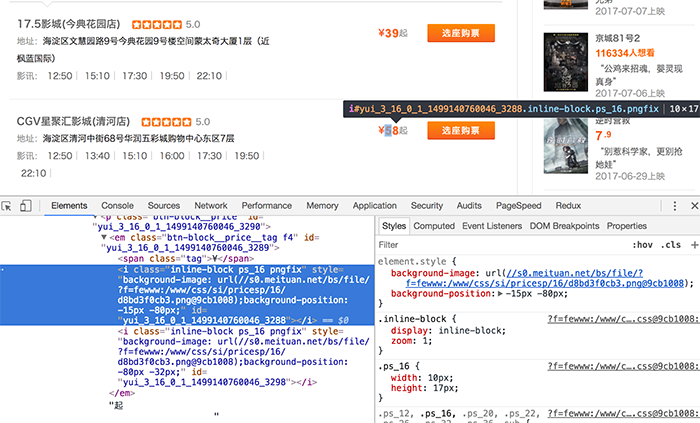Click 选座购票 button for CGV星聚汇影城

(461, 130)
